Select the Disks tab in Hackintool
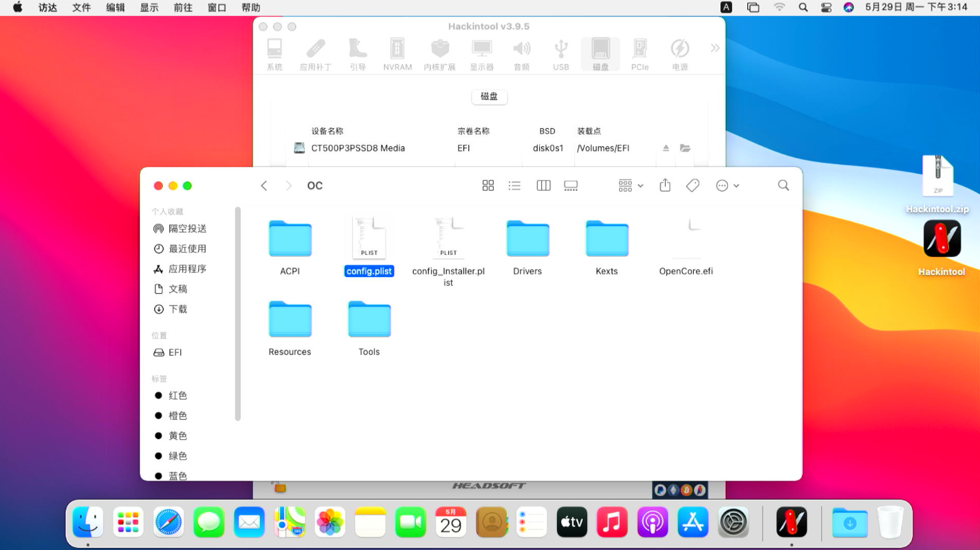The width and height of the screenshot is (980, 550). [x=600, y=54]
